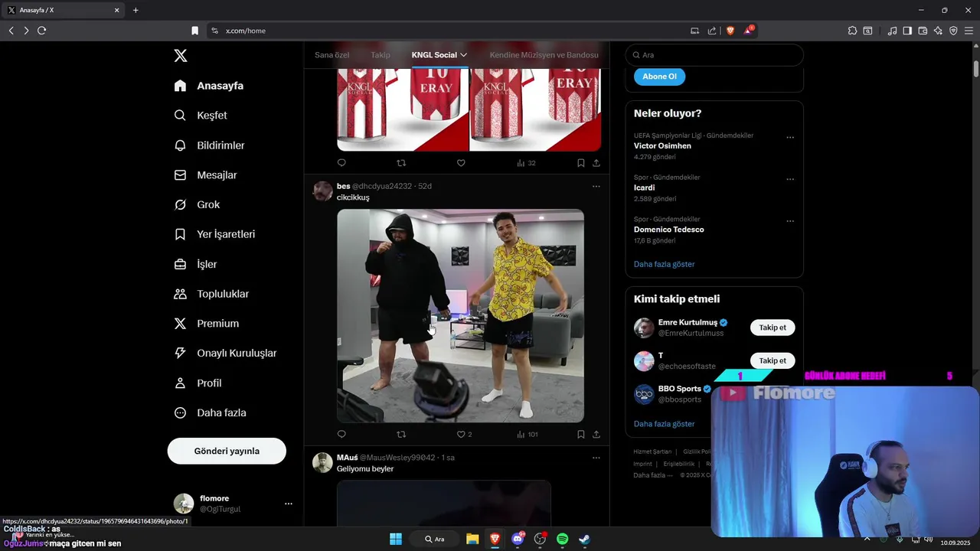Share the bes cikcikkuş tweet
The image size is (980, 551).
point(596,434)
